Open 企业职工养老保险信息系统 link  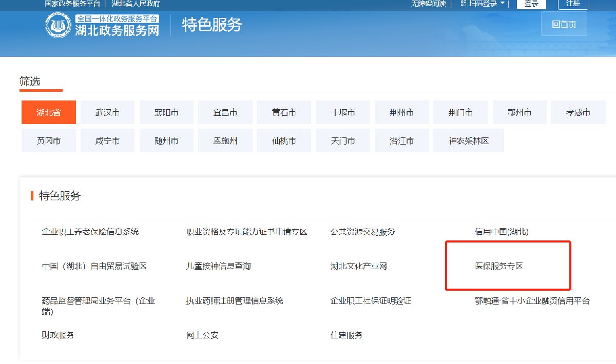click(90, 232)
